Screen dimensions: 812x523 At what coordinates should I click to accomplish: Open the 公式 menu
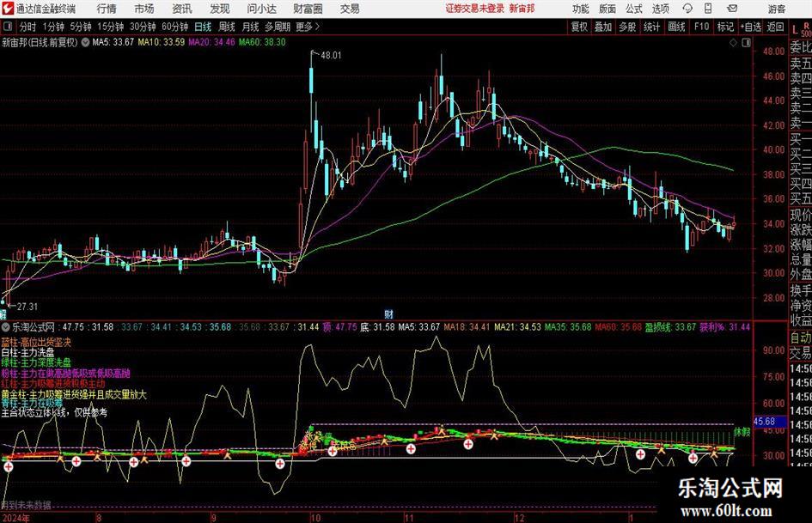(x=634, y=9)
